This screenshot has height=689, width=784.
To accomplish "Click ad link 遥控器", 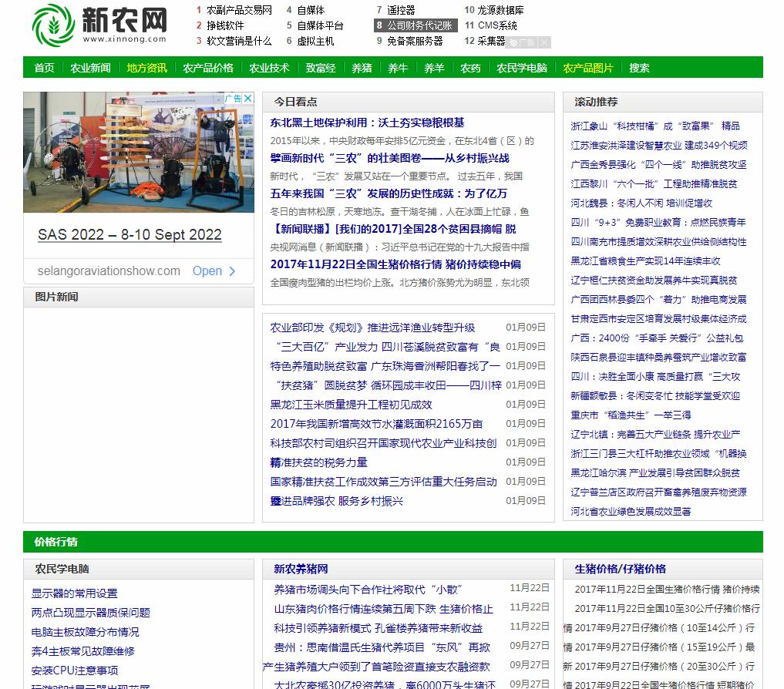I will (401, 10).
